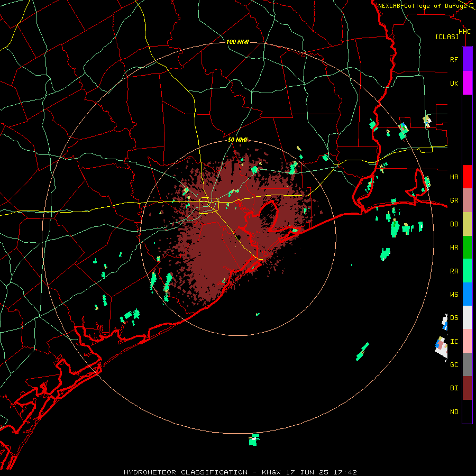Click the '[CLAS]' legend heading
This screenshot has height=476, width=476.
point(447,37)
